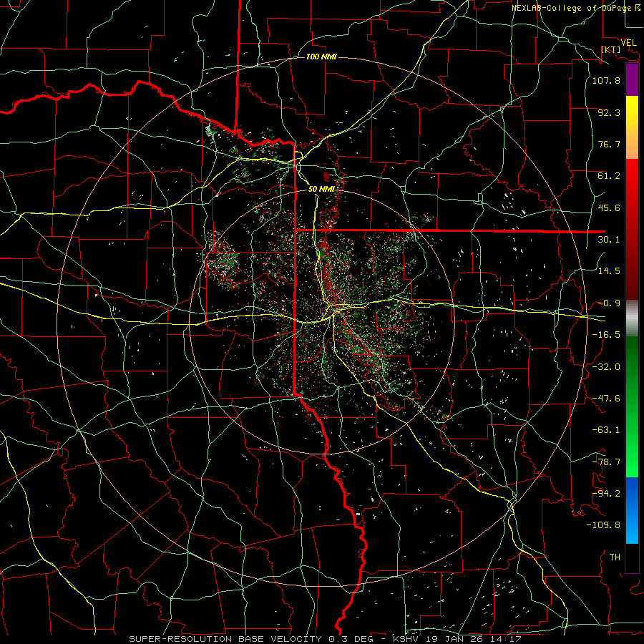Click the 107.8 velocity scale value
Screen dimensions: 644x644
point(606,80)
